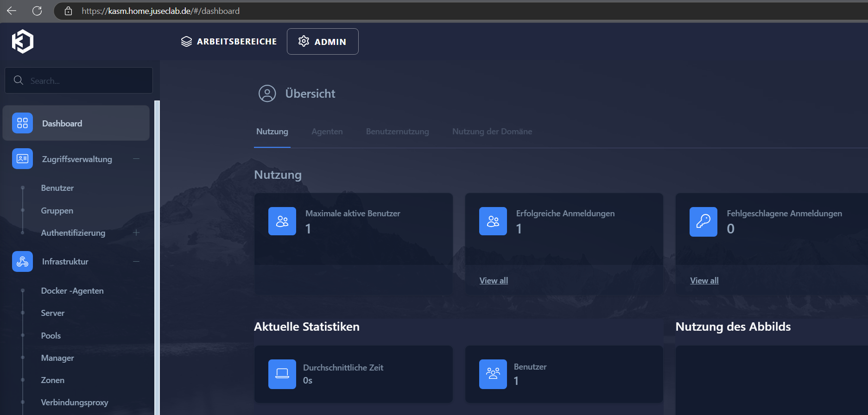Image resolution: width=868 pixels, height=415 pixels.
Task: Click the Arbeitsbereiche layers icon
Action: (x=186, y=42)
